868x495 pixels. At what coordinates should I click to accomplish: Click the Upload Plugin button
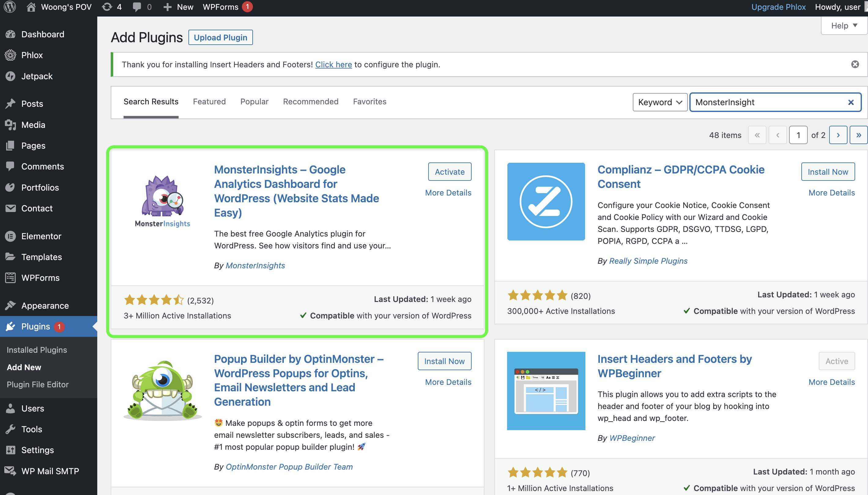[x=220, y=37]
